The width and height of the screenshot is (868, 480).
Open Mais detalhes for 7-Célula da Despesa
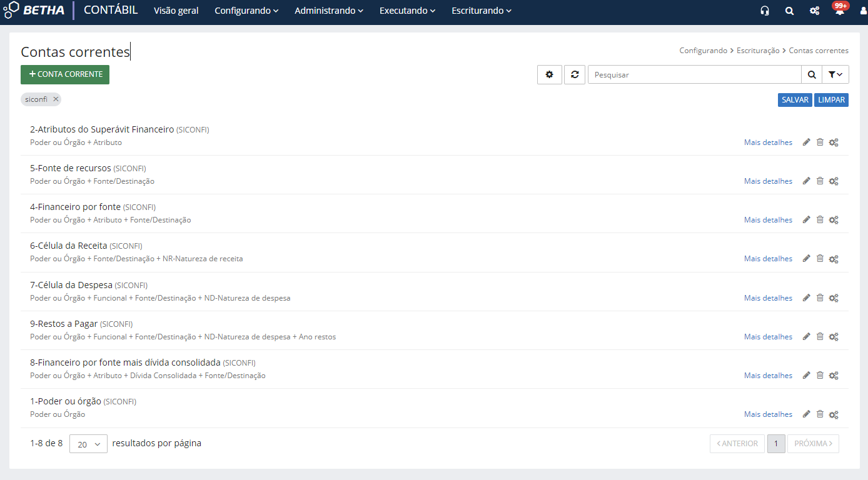768,298
